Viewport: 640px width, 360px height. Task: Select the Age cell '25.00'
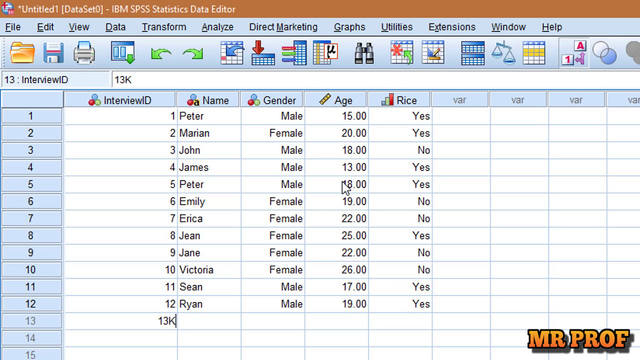[x=336, y=236]
